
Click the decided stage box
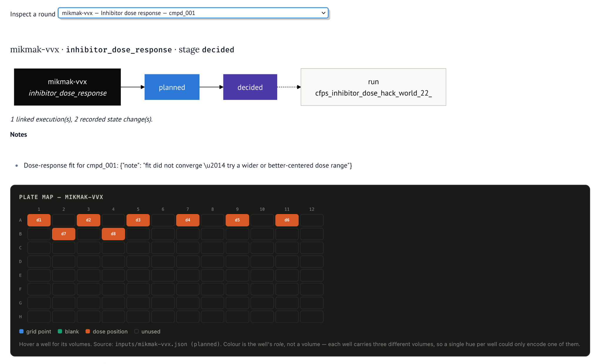[250, 87]
